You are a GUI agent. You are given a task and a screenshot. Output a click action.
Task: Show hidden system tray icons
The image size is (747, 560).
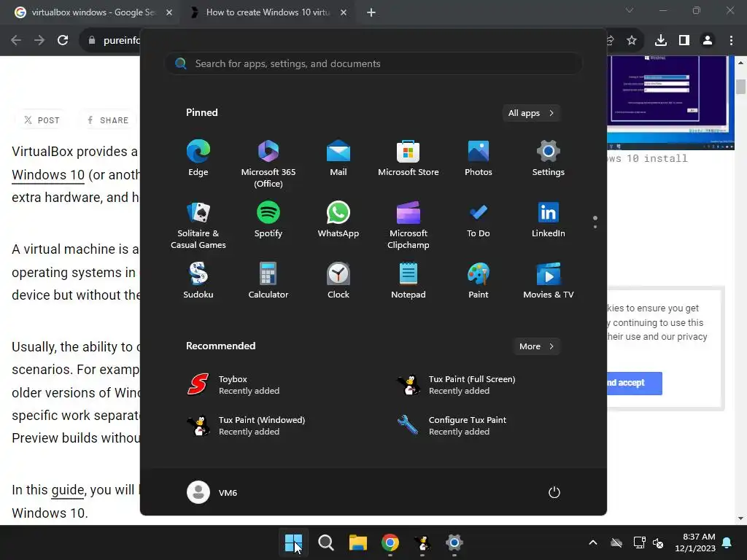coord(593,542)
